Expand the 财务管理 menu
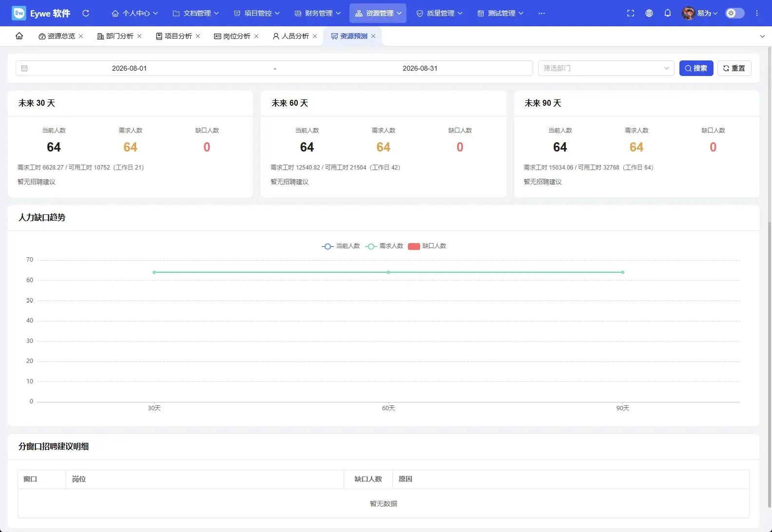The height and width of the screenshot is (532, 772). point(318,13)
